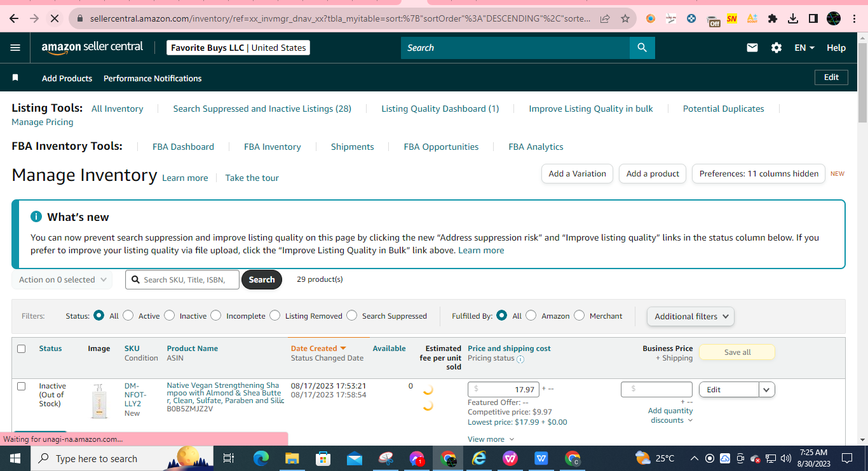Expand 'Add quantity discounts'

click(x=670, y=415)
